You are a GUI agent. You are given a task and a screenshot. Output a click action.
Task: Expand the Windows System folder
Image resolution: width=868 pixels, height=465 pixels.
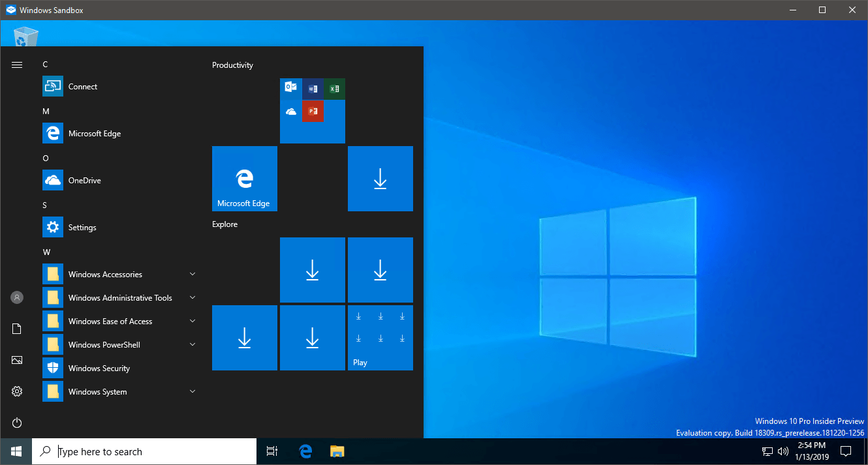click(119, 391)
